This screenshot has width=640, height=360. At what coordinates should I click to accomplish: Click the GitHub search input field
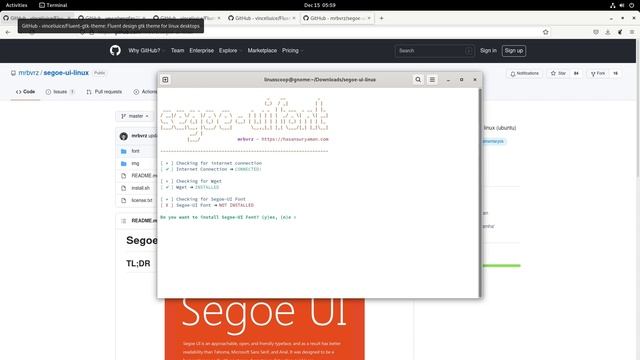434,51
